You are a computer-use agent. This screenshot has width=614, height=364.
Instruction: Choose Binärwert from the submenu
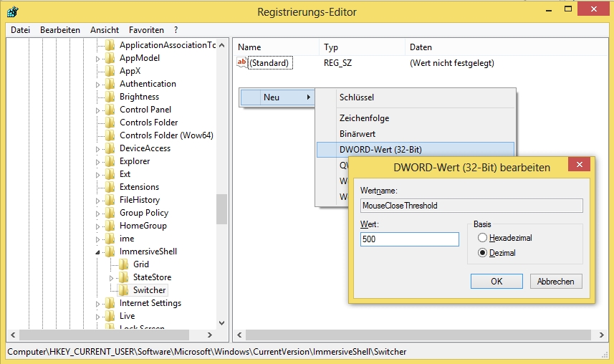(x=416, y=133)
